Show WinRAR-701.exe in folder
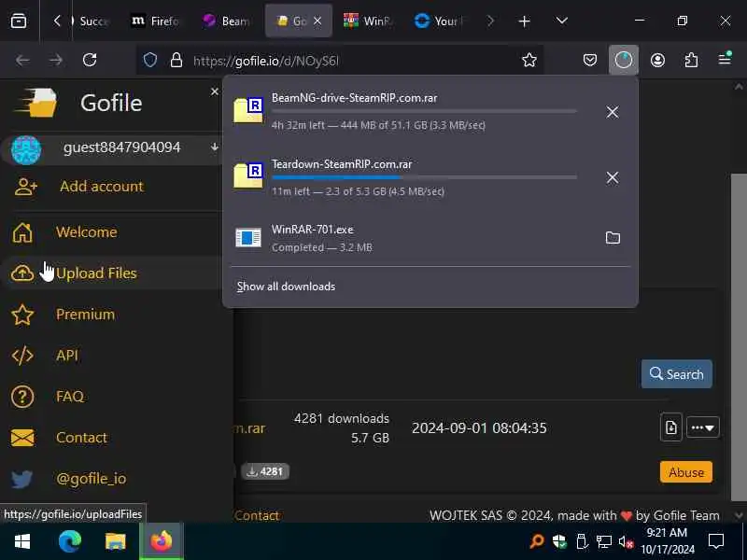Viewport: 747px width, 560px height. 613,238
